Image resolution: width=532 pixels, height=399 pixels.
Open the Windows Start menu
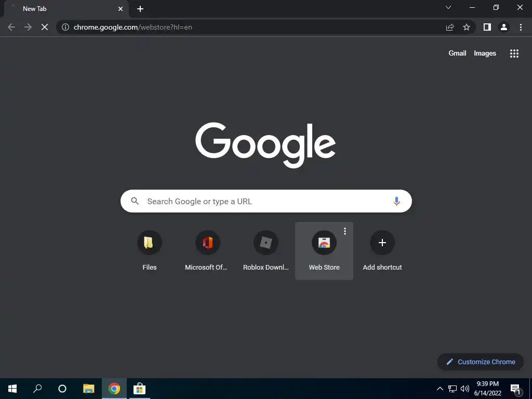[12, 389]
